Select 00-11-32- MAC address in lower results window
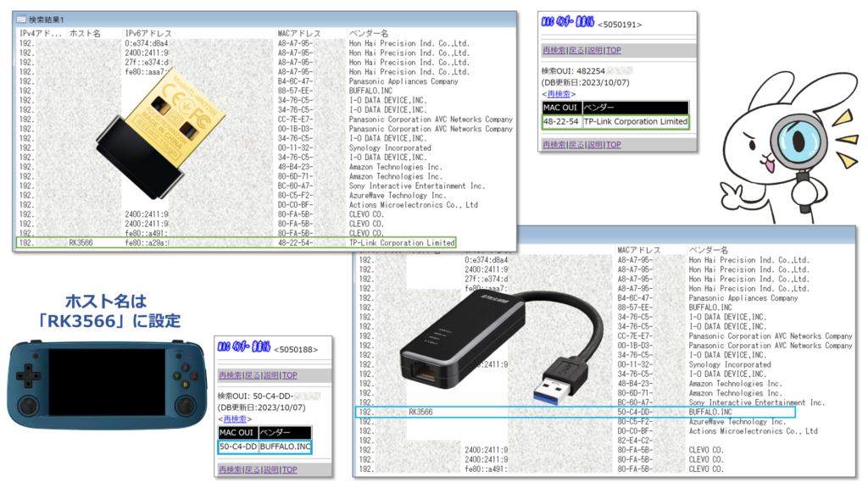Viewport: 868px width, 488px height. [635, 364]
